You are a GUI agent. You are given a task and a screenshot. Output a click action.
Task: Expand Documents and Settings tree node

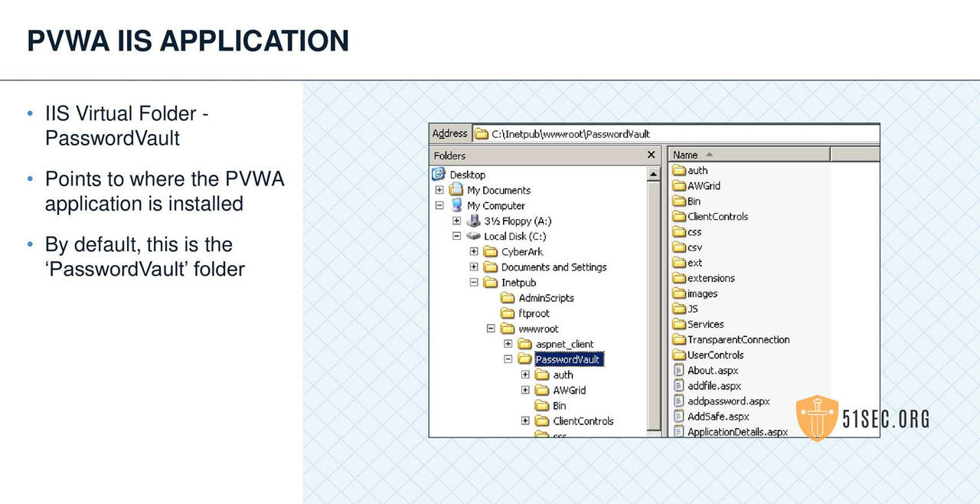tap(474, 267)
